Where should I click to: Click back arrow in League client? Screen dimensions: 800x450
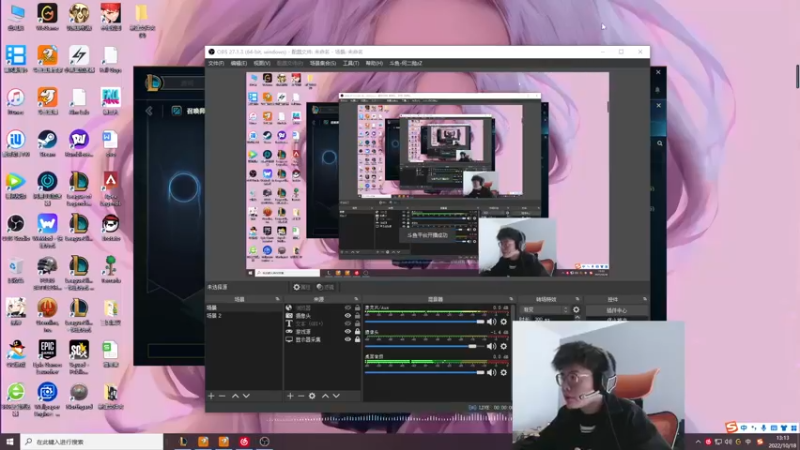(x=149, y=111)
